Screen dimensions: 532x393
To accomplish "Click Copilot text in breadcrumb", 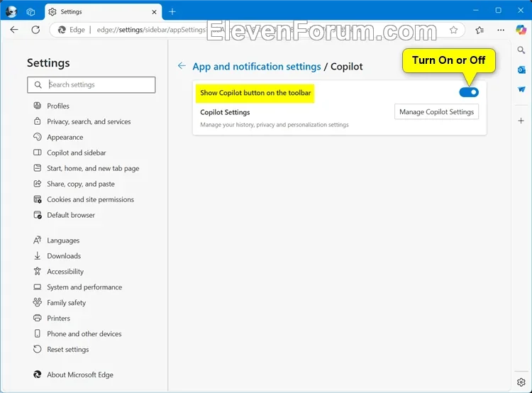I will click(346, 67).
